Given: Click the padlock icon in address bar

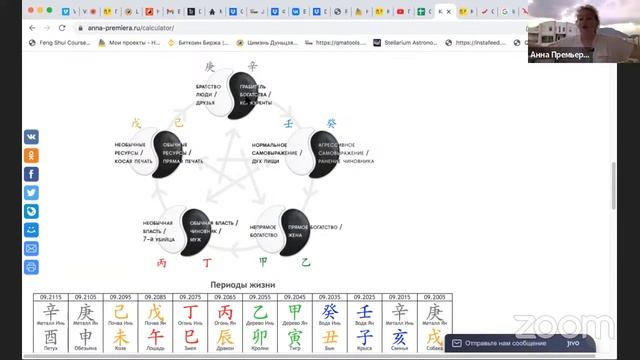Looking at the screenshot, I should click(x=80, y=28).
